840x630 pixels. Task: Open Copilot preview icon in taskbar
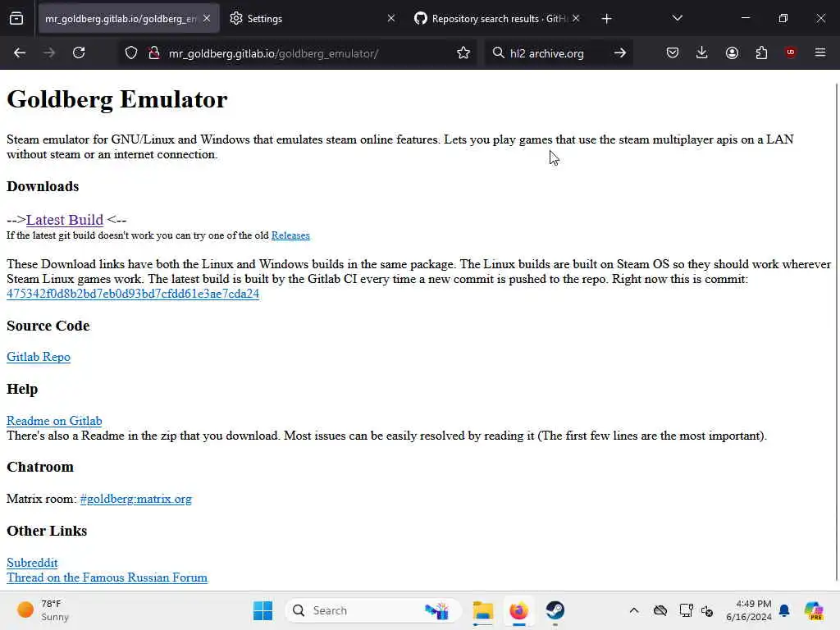click(x=814, y=610)
